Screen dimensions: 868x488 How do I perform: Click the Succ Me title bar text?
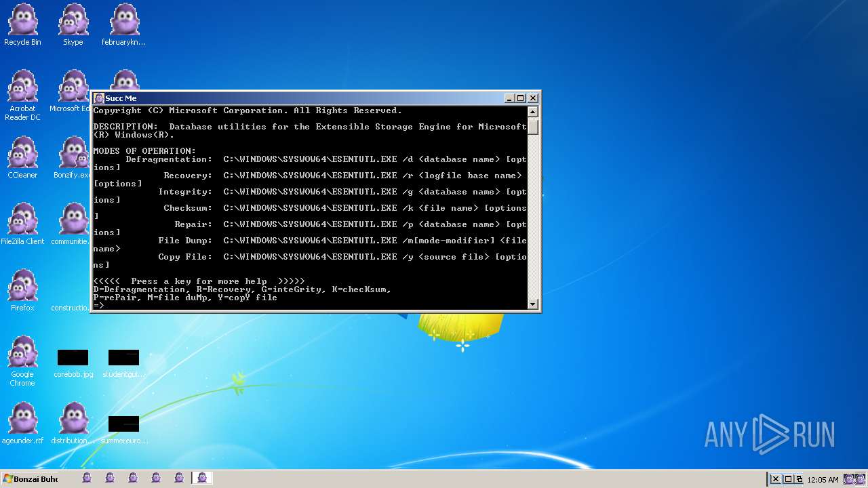tap(121, 98)
